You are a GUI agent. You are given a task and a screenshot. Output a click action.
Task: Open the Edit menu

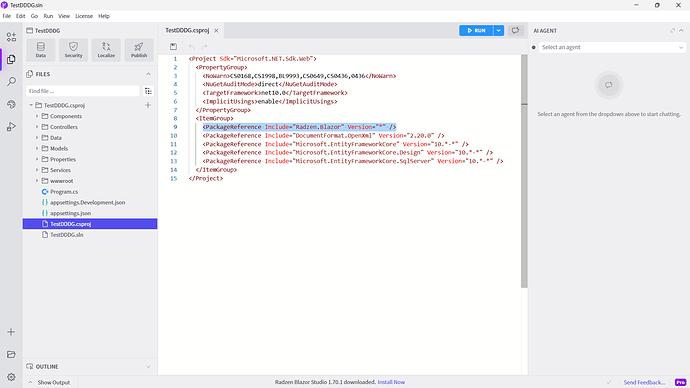[21, 16]
